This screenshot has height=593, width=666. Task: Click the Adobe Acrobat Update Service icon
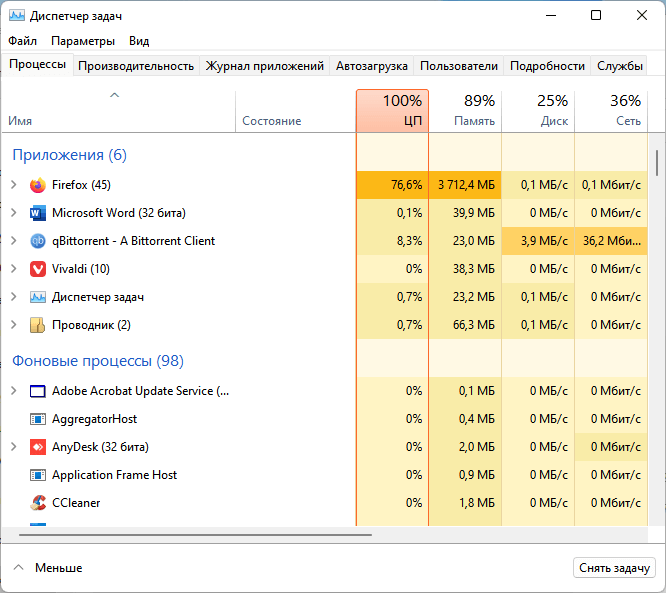38,391
